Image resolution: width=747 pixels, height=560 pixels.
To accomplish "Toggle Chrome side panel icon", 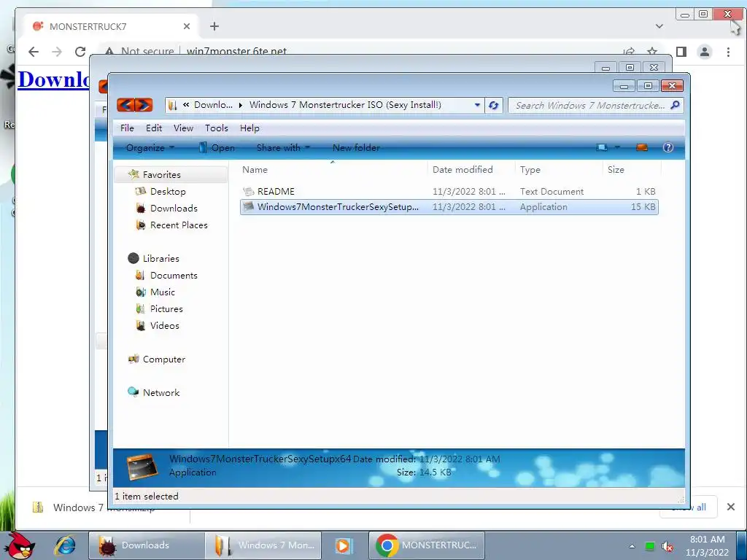I will [x=681, y=52].
